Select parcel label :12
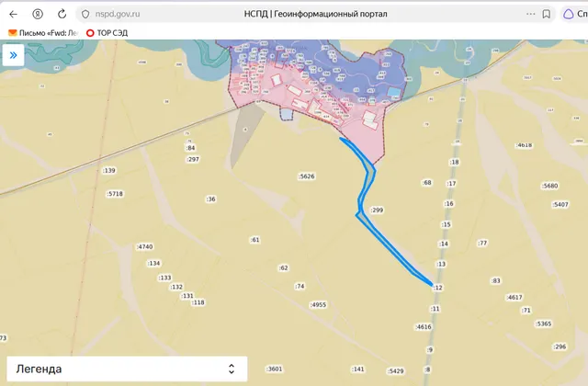Image resolution: width=588 pixels, height=386 pixels. pyautogui.click(x=437, y=288)
